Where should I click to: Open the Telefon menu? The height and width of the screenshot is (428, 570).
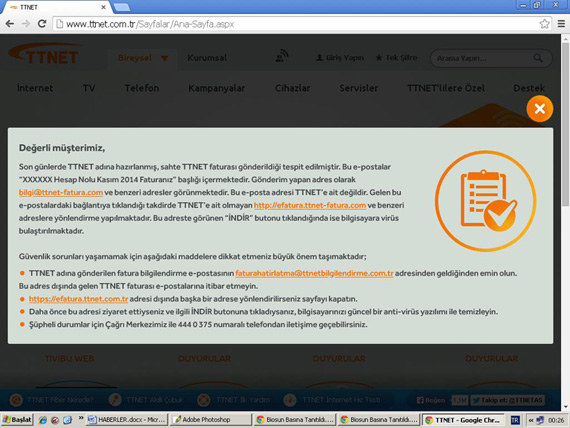click(x=142, y=88)
